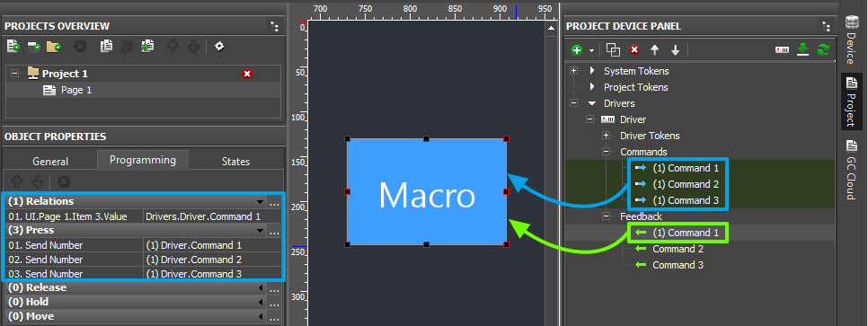
Task: Click the green refresh arrows icon
Action: tap(823, 50)
